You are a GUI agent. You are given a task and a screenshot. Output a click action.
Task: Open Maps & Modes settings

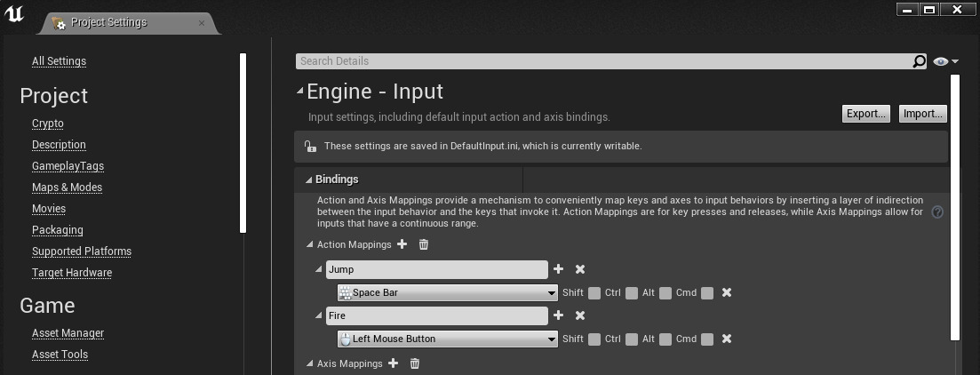tap(67, 187)
